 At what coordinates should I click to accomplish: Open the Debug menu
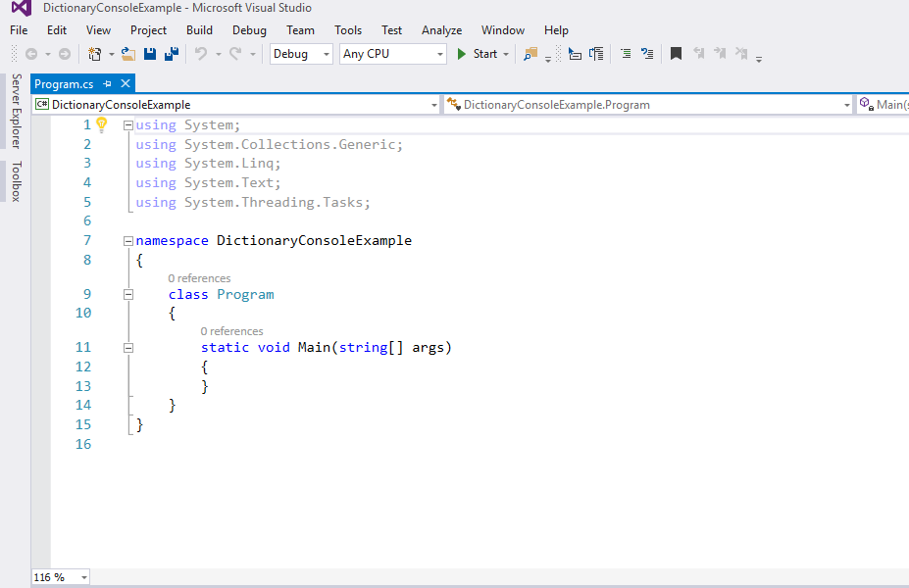(x=249, y=30)
